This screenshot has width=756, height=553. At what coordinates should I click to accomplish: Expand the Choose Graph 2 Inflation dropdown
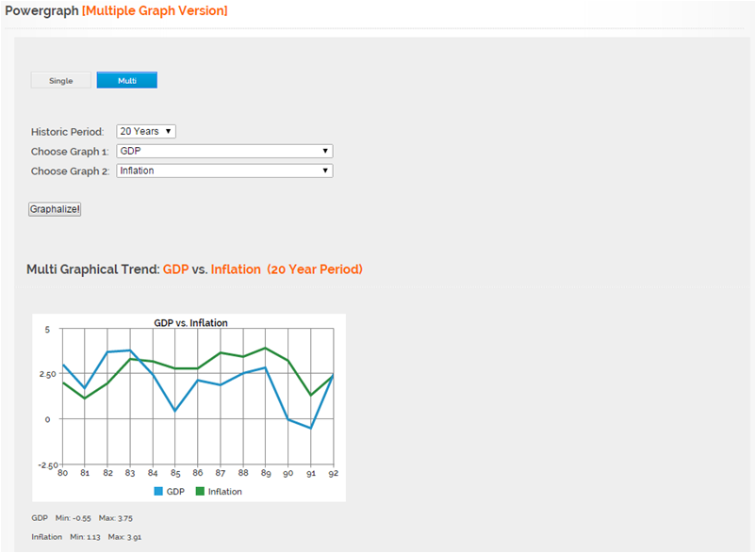(x=224, y=171)
